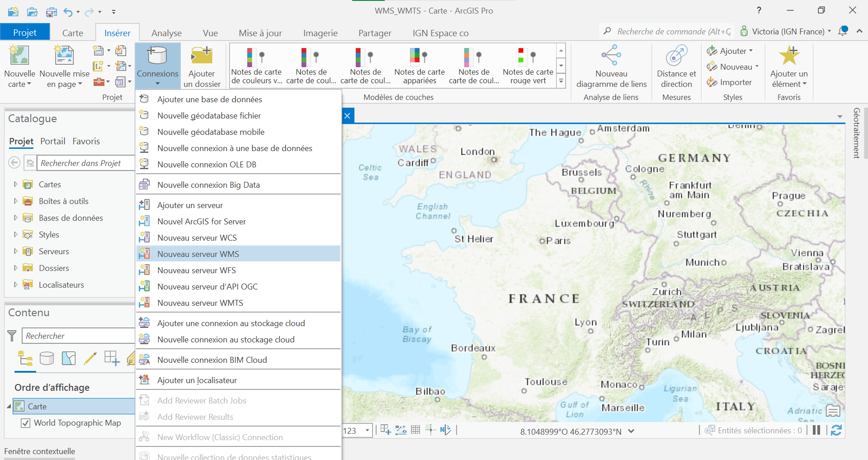868x460 pixels.
Task: Choose Nouvelle géodatabase fichier
Action: click(x=238, y=115)
